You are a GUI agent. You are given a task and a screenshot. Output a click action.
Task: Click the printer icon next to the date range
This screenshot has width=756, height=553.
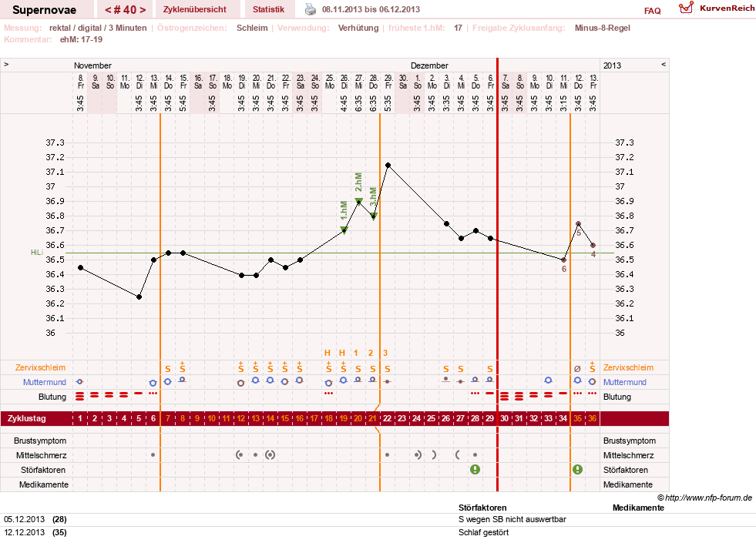pos(311,9)
